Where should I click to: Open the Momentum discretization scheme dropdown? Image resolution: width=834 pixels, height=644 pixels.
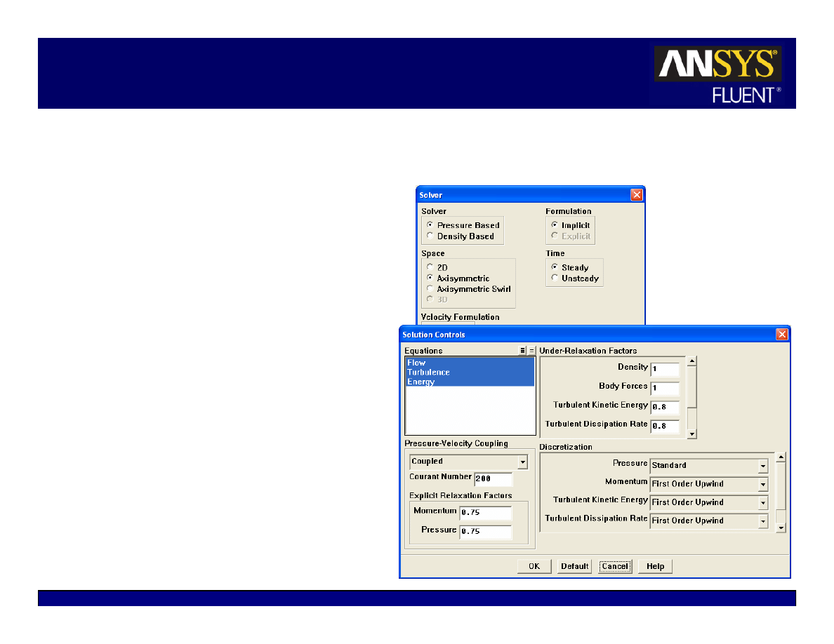pyautogui.click(x=762, y=484)
